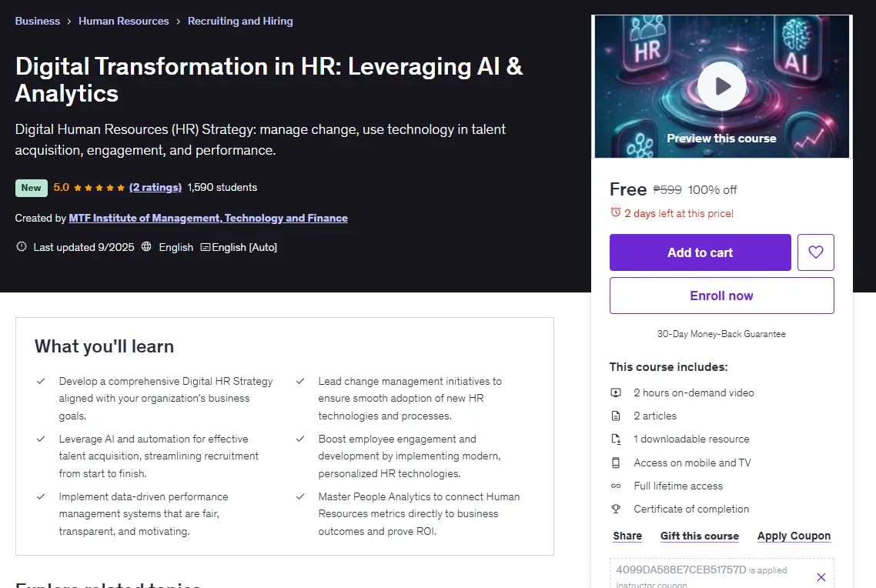Click the articles document icon
Viewport: 876px width, 588px height.
[x=616, y=416]
